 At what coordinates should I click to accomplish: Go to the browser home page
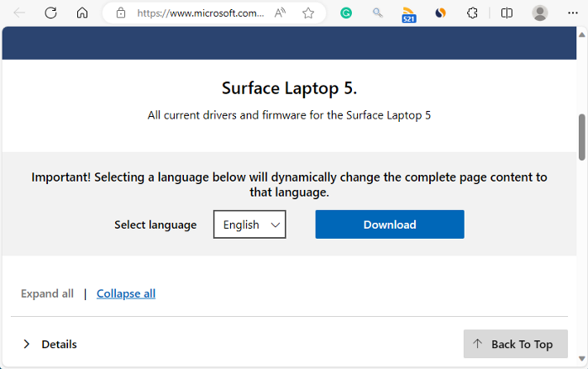click(x=81, y=13)
